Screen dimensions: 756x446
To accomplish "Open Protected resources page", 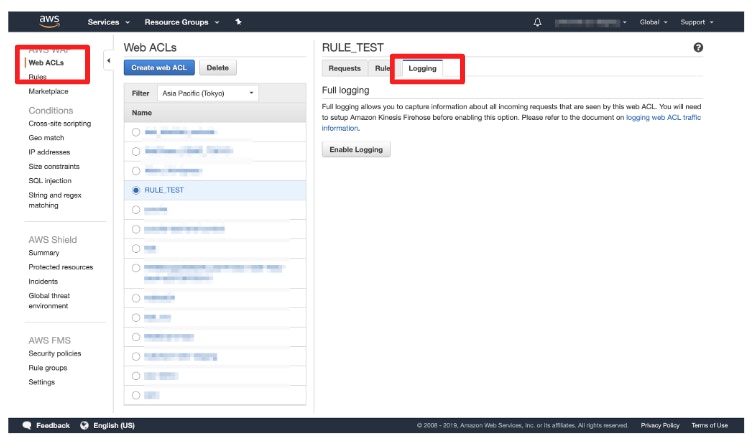I will (x=60, y=267).
